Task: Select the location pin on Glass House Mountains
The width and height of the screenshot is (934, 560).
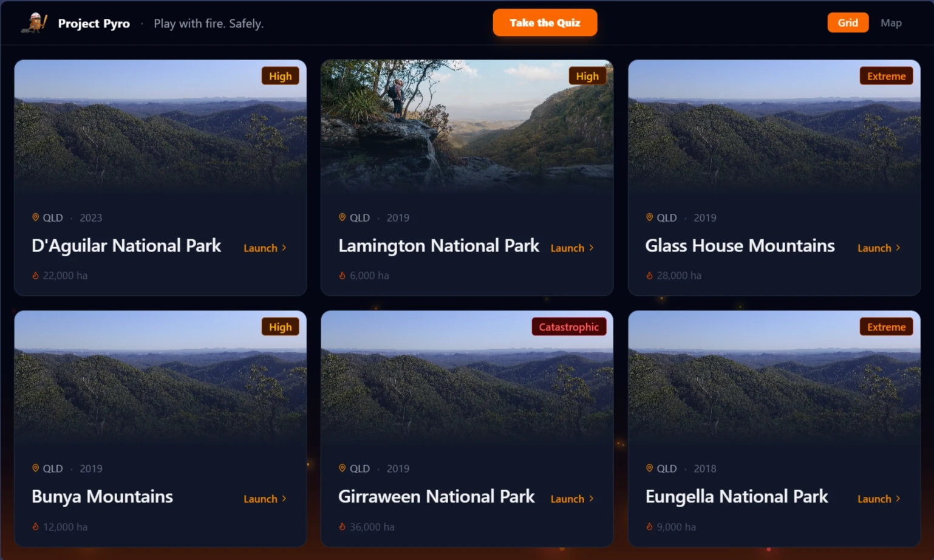Action: pos(649,217)
